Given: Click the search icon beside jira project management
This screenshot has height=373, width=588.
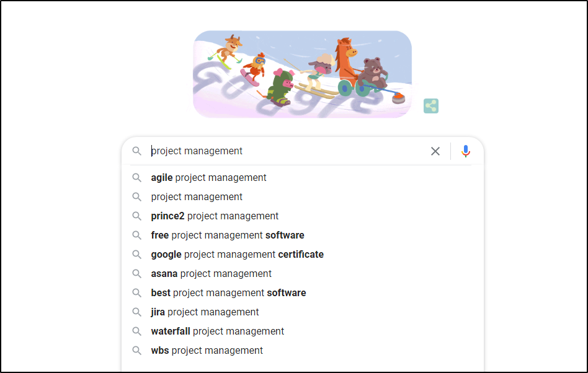Looking at the screenshot, I should tap(137, 312).
